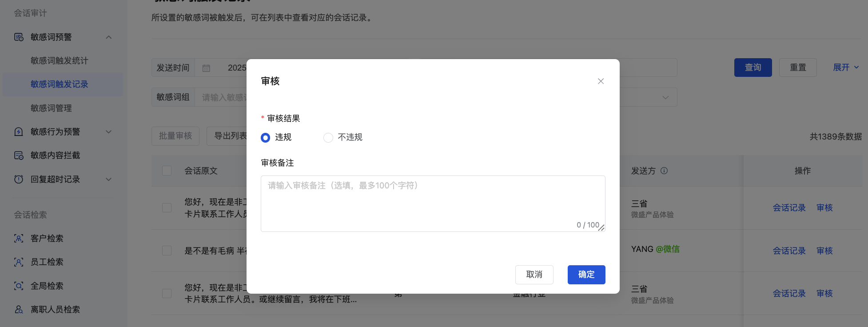Viewport: 868px width, 327px height.
Task: Open 敏感词触发统计 menu item
Action: 60,61
